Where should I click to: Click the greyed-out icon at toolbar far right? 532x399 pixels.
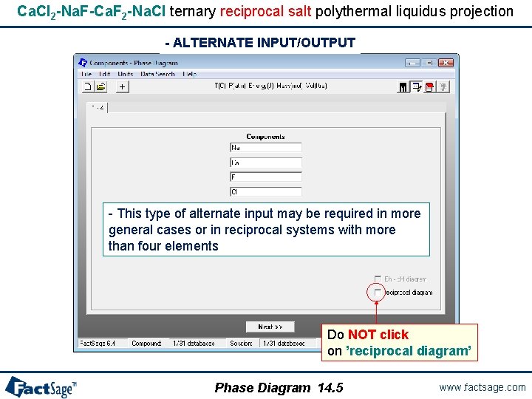pyautogui.click(x=443, y=87)
